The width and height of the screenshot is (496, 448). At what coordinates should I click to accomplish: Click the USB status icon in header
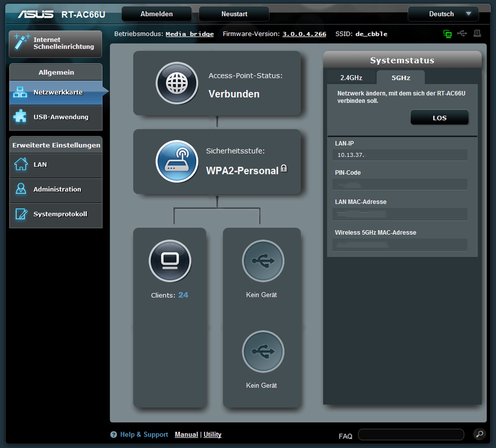tap(462, 33)
